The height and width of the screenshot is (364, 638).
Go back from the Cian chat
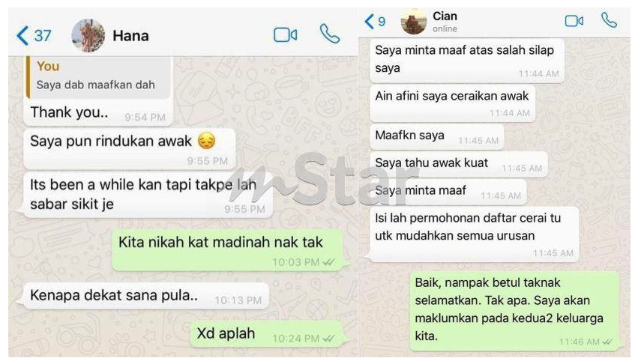click(x=369, y=21)
